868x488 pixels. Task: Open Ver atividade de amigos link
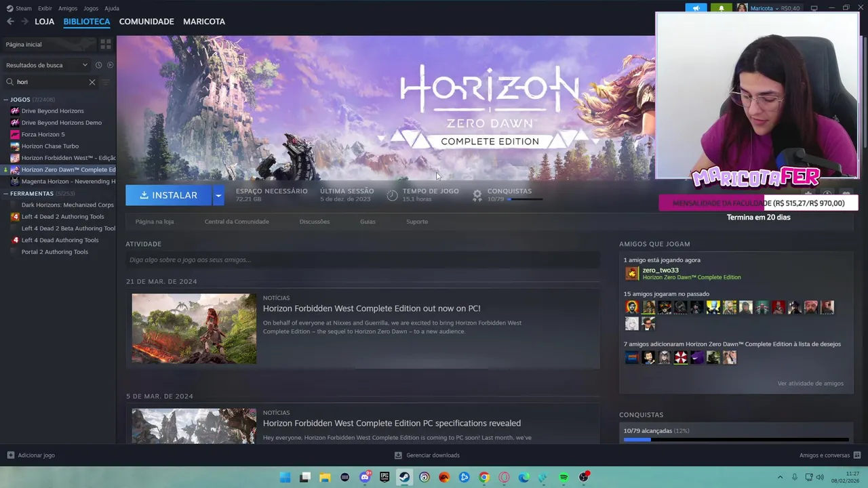pos(810,384)
